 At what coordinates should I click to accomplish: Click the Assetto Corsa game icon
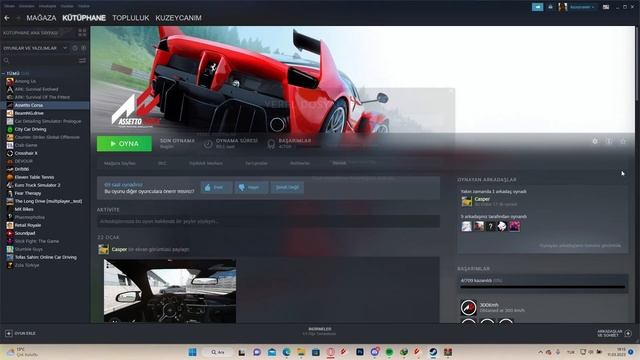tap(10, 105)
